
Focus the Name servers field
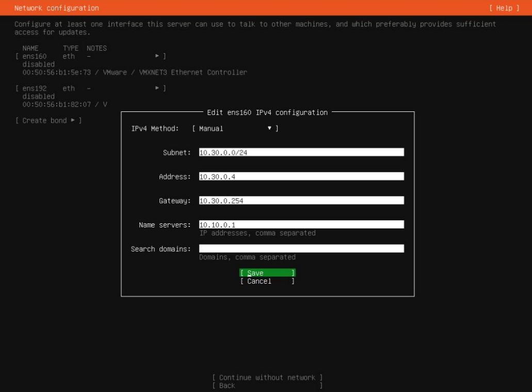click(301, 224)
